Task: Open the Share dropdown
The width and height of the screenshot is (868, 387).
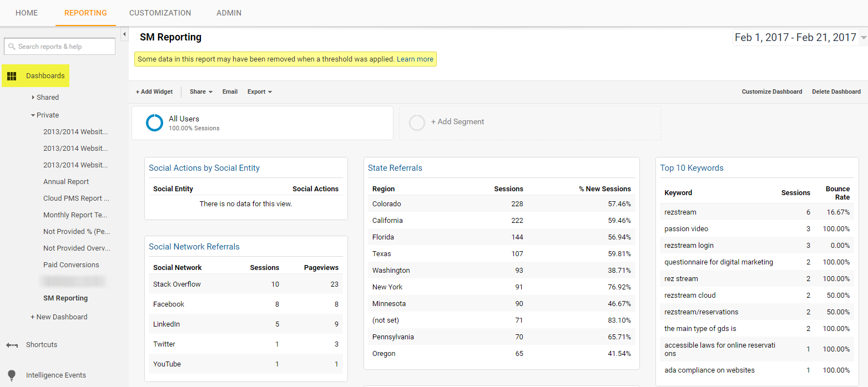Action: [200, 91]
